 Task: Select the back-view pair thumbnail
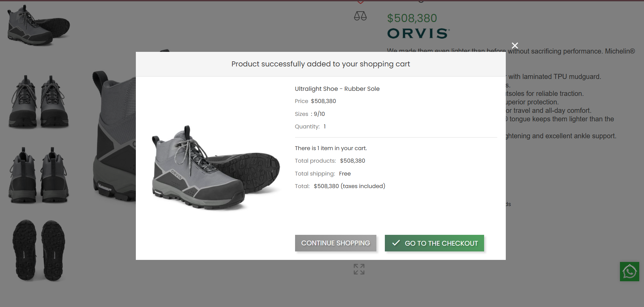point(38,175)
